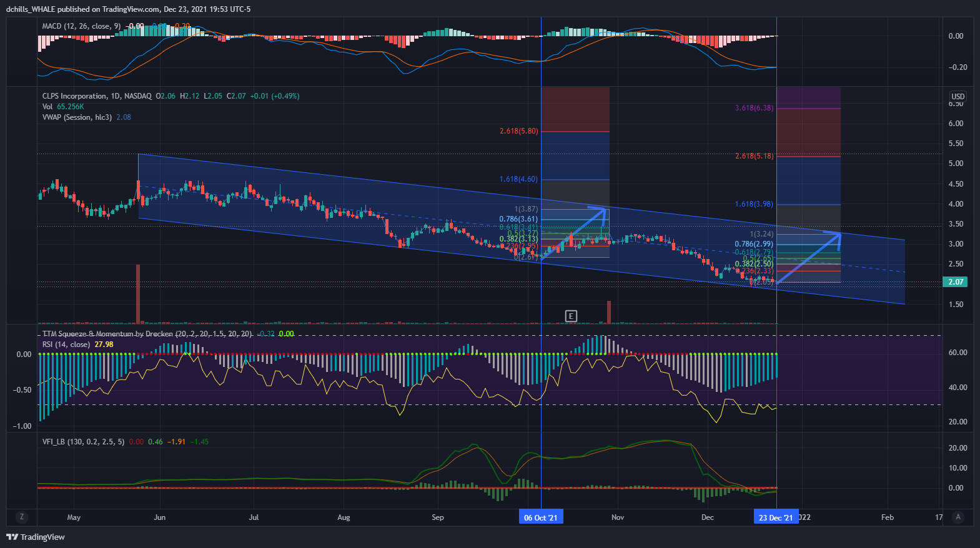Image resolution: width=980 pixels, height=548 pixels.
Task: Click the Z timezone button at bottom left
Action: [x=22, y=517]
